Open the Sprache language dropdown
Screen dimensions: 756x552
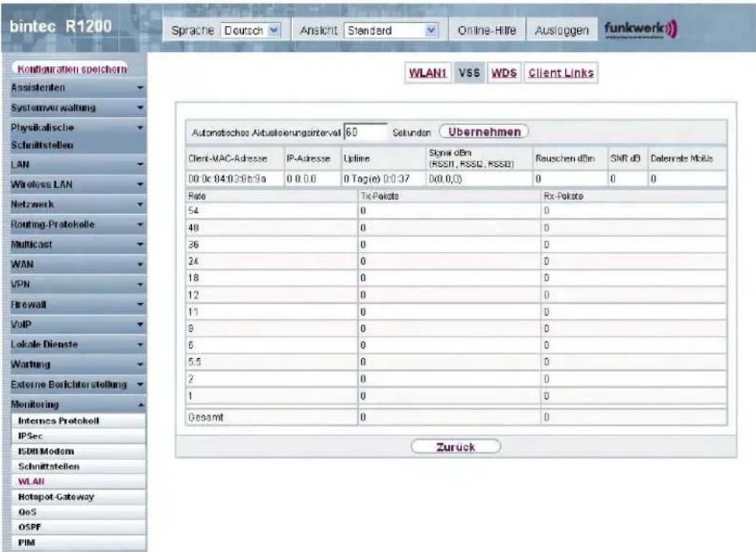[x=251, y=30]
